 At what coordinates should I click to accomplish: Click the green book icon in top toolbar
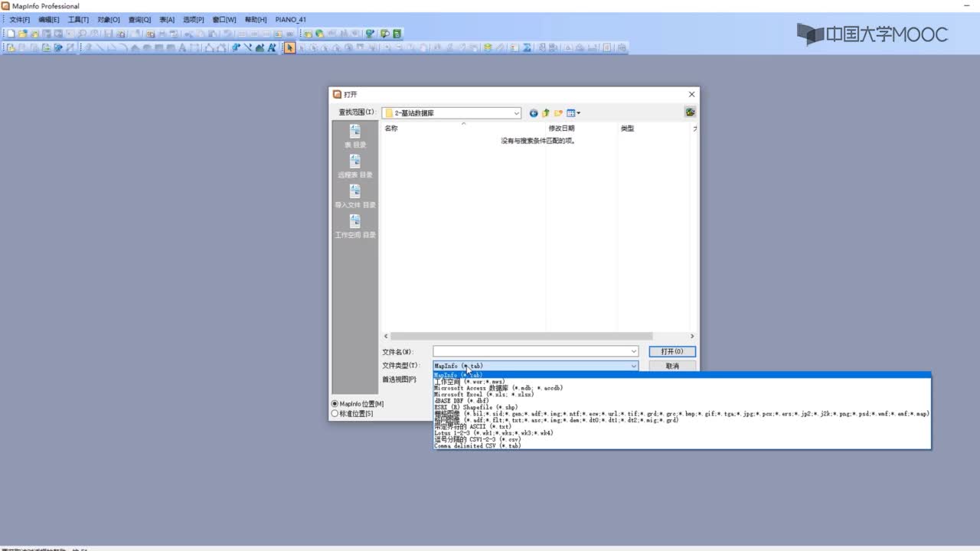click(397, 34)
